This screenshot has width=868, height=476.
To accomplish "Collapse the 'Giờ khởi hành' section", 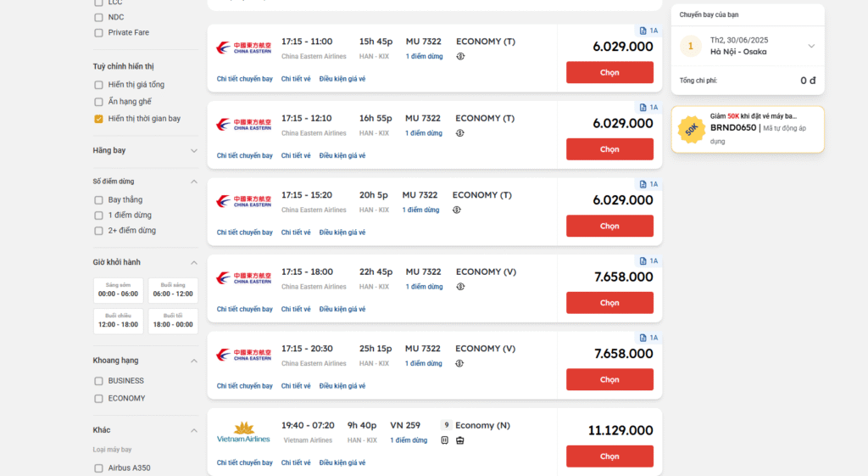I will [193, 262].
